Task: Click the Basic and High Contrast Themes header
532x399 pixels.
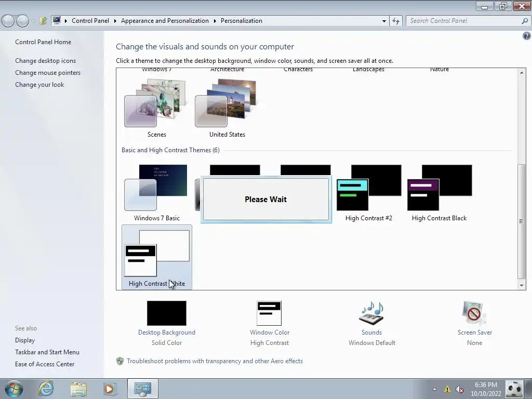Action: pyautogui.click(x=170, y=150)
